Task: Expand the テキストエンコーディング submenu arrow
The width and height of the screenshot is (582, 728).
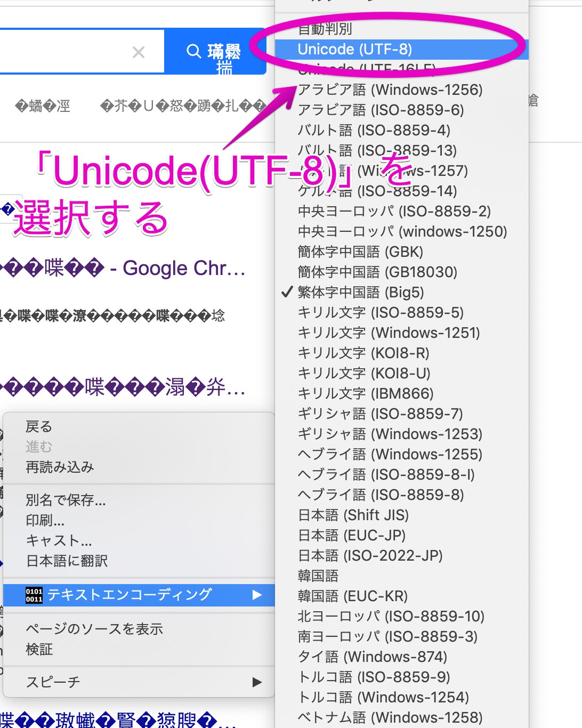Action: pyautogui.click(x=257, y=595)
